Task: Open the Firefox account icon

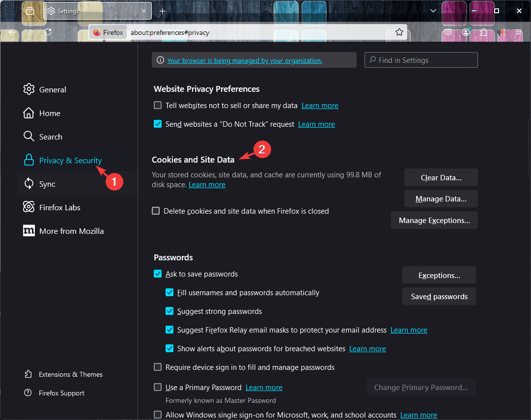Action: pyautogui.click(x=466, y=32)
